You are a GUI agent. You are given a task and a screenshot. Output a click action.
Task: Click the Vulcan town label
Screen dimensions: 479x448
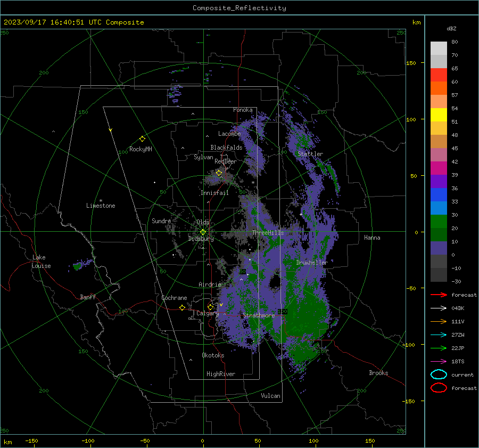coord(270,396)
